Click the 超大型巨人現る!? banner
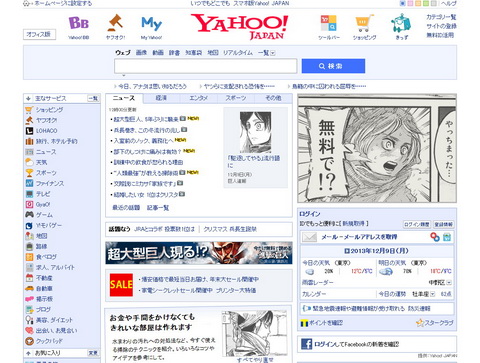Screen dimensions: 480x363 coord(199,253)
